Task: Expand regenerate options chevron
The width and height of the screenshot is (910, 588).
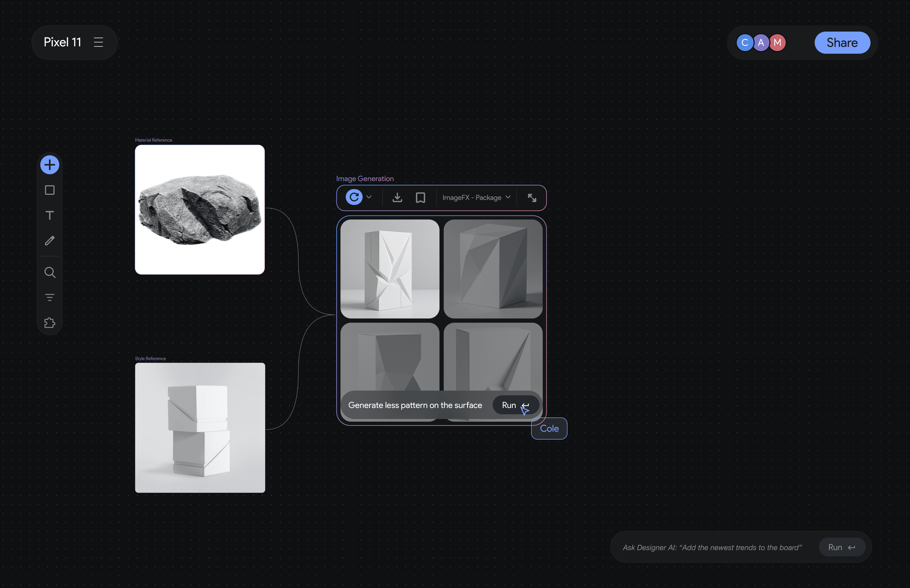Action: pyautogui.click(x=369, y=197)
